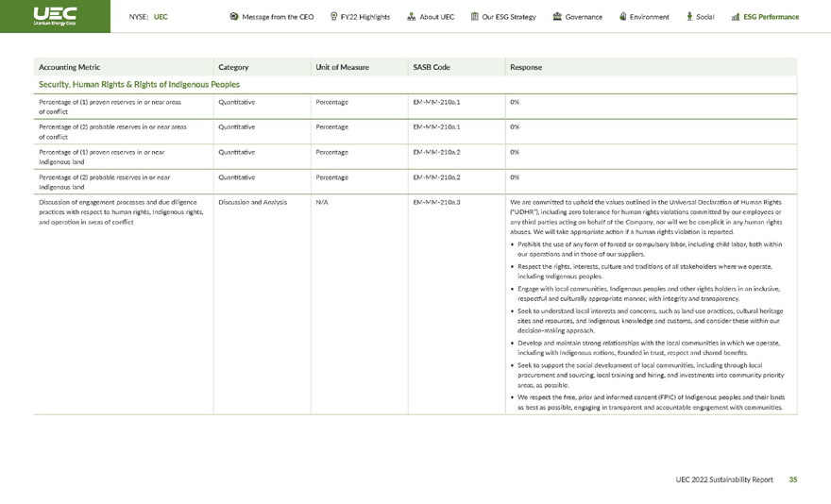Click the Environment leaf icon

(623, 17)
